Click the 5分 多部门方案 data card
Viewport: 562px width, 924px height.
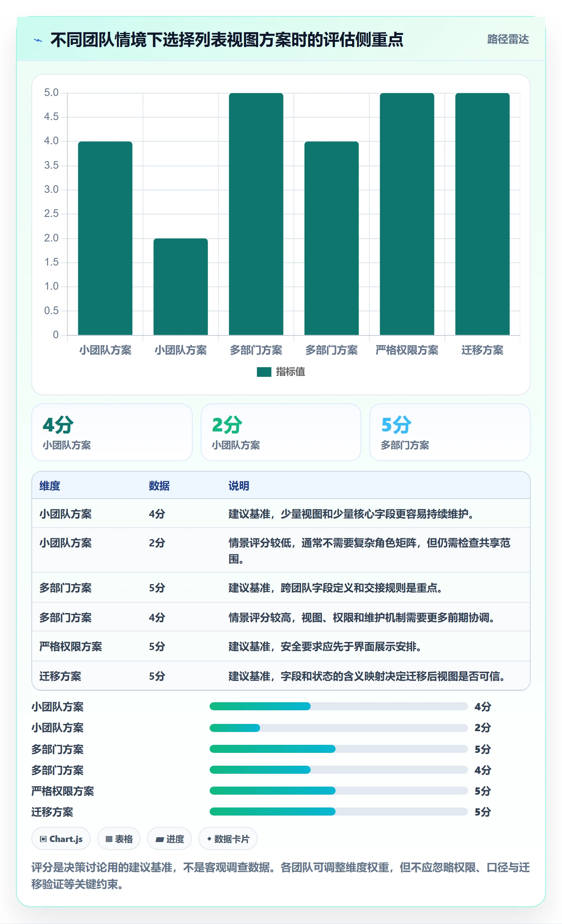[450, 432]
